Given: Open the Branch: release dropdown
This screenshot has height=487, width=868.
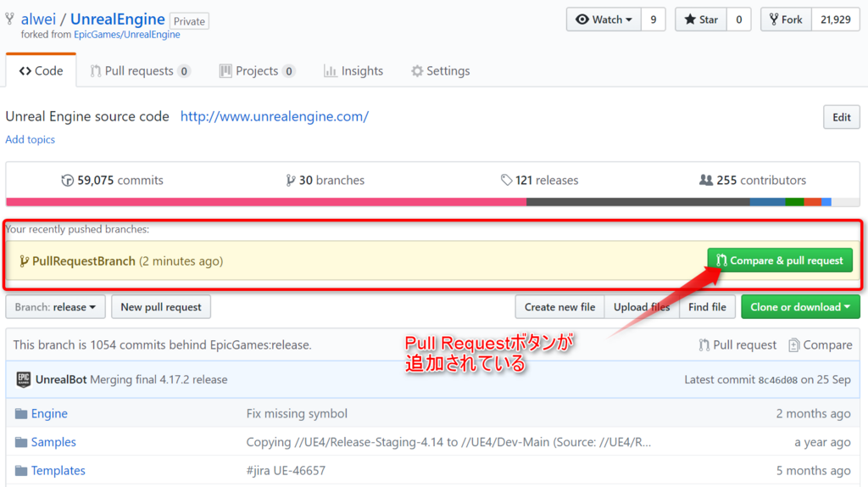Looking at the screenshot, I should point(55,307).
